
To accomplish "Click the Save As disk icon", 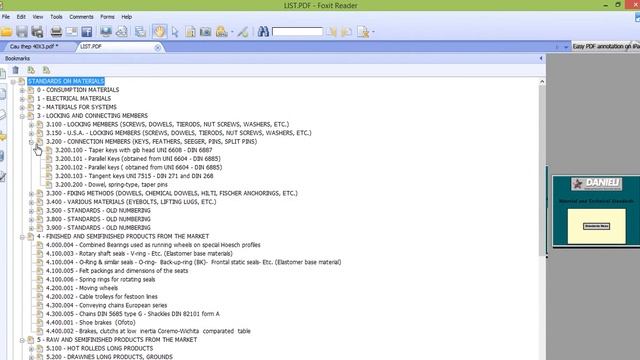I will (x=37, y=32).
